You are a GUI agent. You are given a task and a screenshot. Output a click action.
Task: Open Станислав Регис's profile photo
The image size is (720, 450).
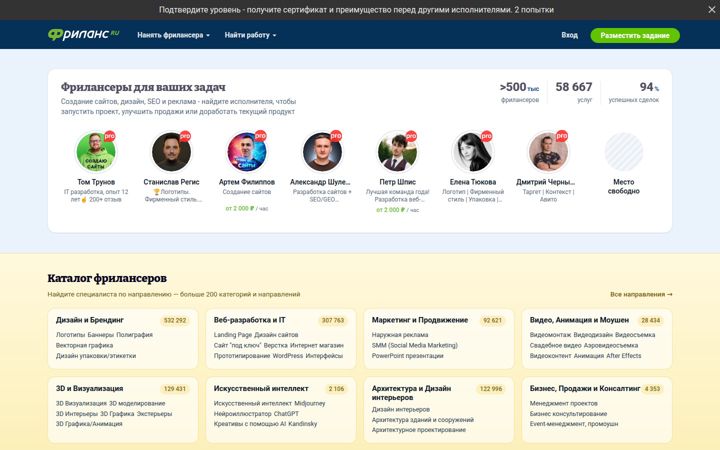[171, 152]
